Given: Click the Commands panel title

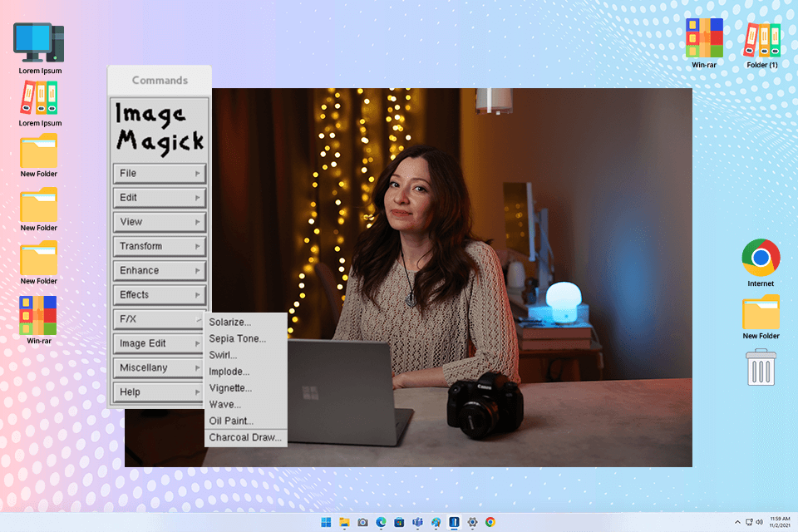Looking at the screenshot, I should coord(160,81).
